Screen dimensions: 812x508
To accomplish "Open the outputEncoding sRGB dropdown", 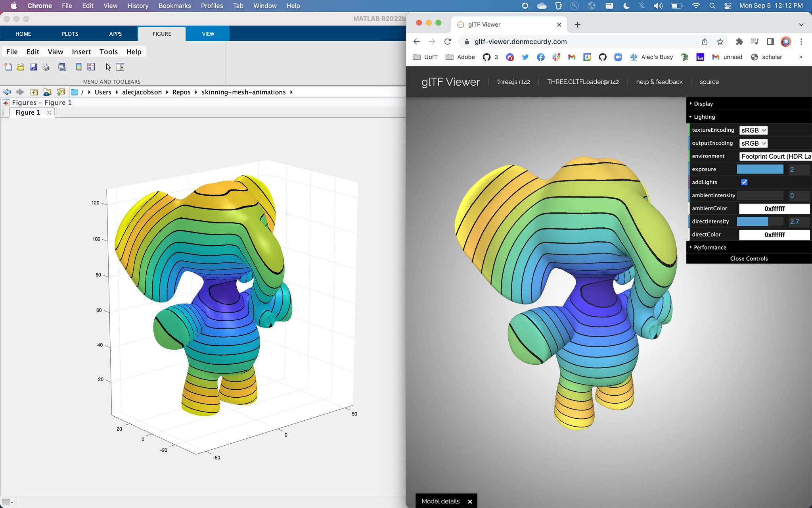I will pyautogui.click(x=753, y=143).
